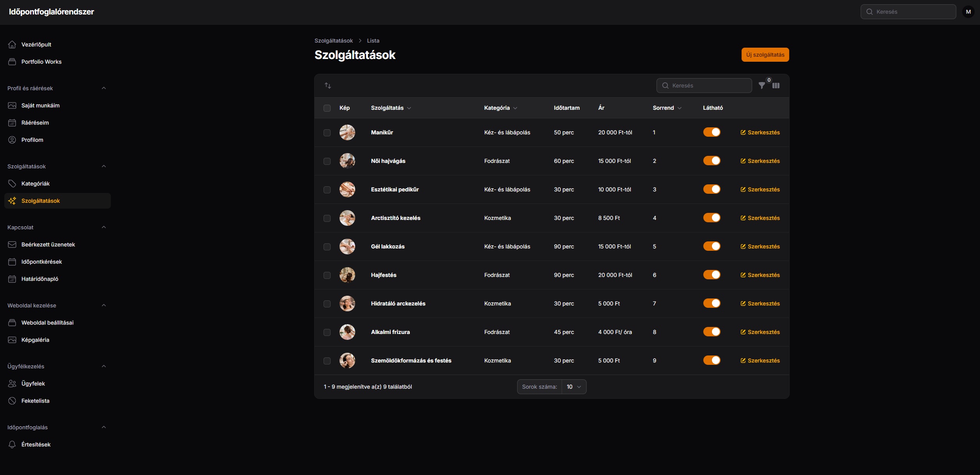980x475 pixels.
Task: Disable the Látható toggle for Manikűr
Action: point(711,132)
